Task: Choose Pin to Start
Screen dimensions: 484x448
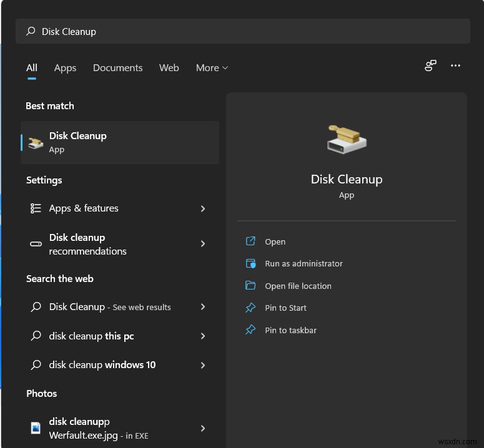Action: click(285, 308)
